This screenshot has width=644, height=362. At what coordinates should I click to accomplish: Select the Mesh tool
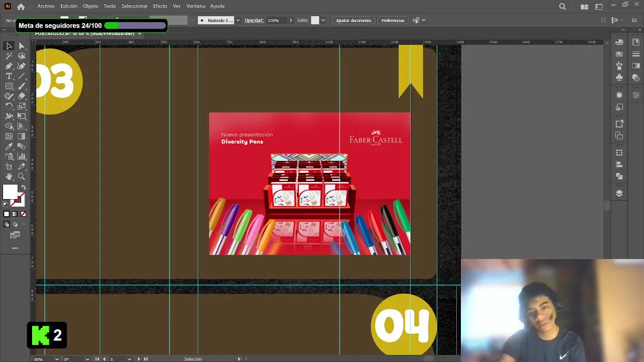point(9,136)
